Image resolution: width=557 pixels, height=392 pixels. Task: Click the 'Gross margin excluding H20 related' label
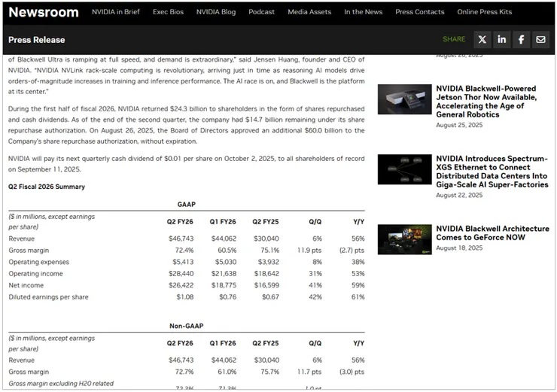[x=61, y=384]
